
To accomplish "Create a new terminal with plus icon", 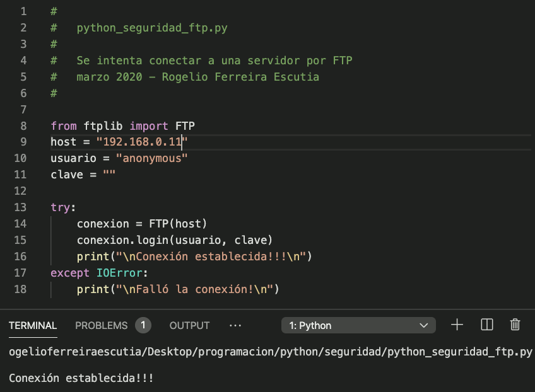I will click(x=457, y=325).
